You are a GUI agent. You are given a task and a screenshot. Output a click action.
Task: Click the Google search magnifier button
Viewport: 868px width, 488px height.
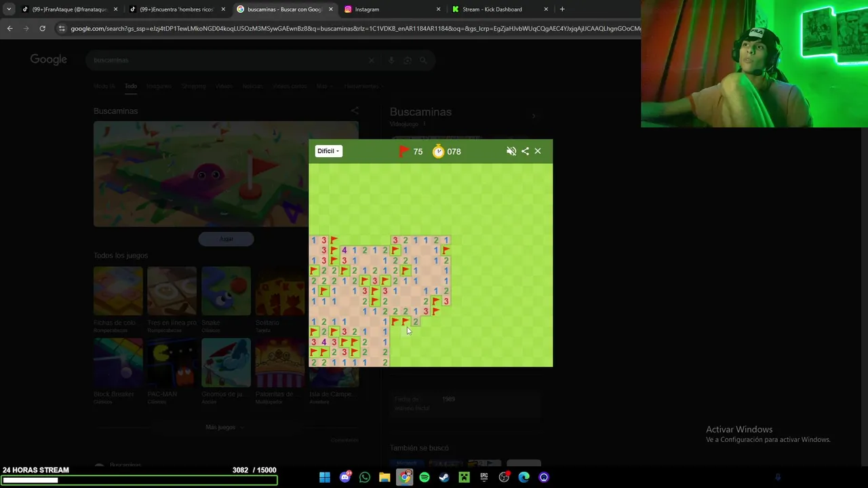tap(423, 60)
